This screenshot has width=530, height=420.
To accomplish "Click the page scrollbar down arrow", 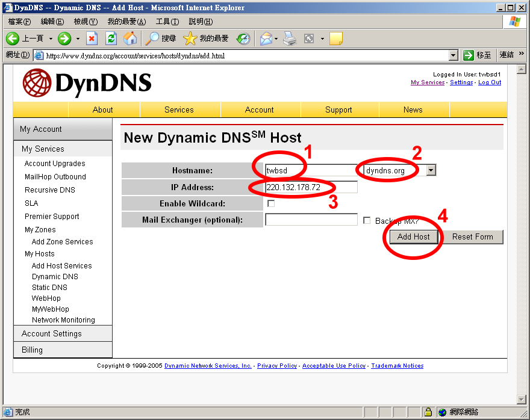I will [x=522, y=400].
